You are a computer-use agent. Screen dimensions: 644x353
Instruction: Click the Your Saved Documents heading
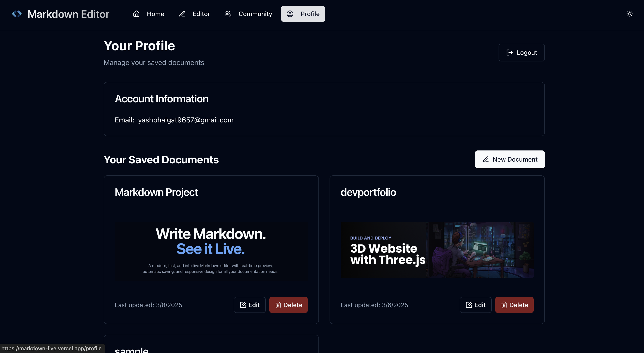point(161,160)
